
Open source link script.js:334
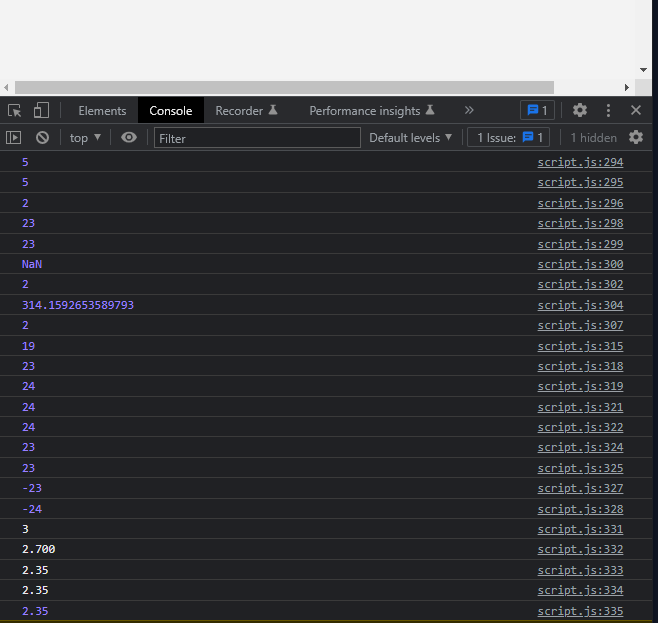coord(580,591)
